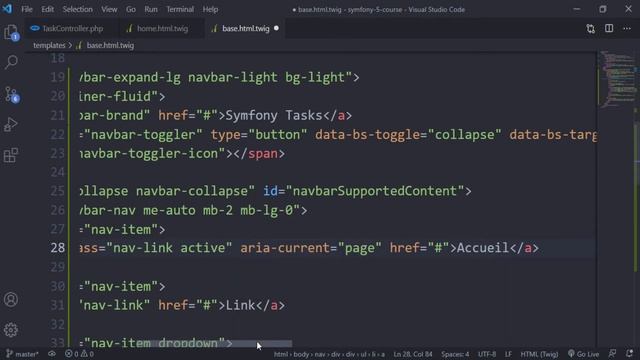Screen dimensions: 640x360
Task: Click the aria-current attribute on line 28
Action: click(284, 248)
